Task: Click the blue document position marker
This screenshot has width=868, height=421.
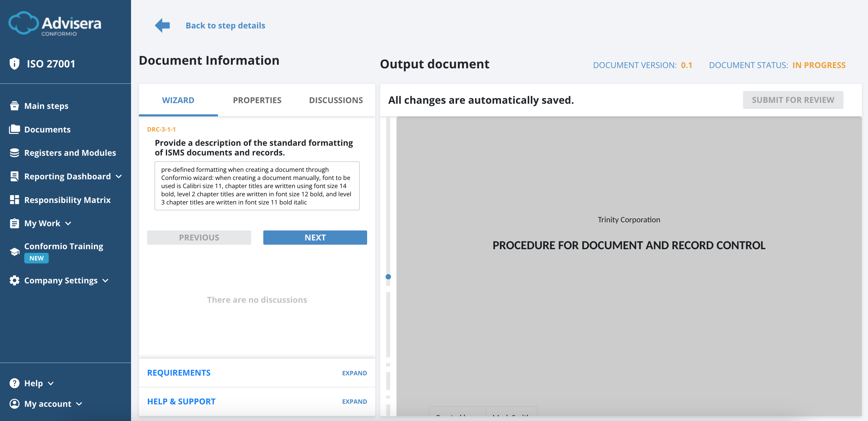Action: coord(388,277)
